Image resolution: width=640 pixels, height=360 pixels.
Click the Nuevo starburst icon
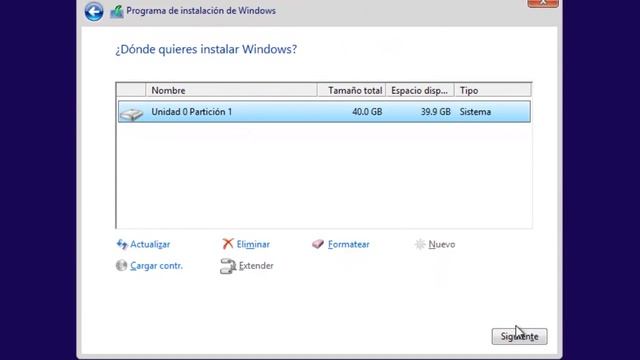420,244
